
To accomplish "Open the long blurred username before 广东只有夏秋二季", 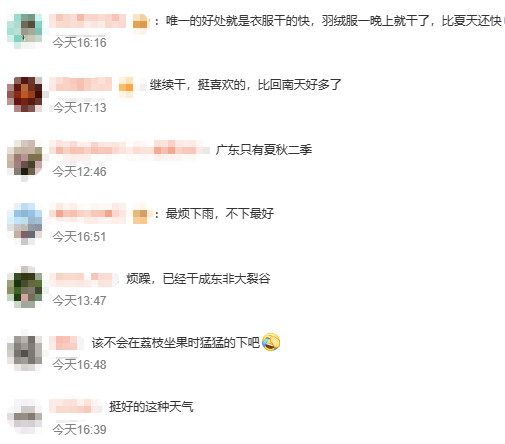I will coord(129,149).
